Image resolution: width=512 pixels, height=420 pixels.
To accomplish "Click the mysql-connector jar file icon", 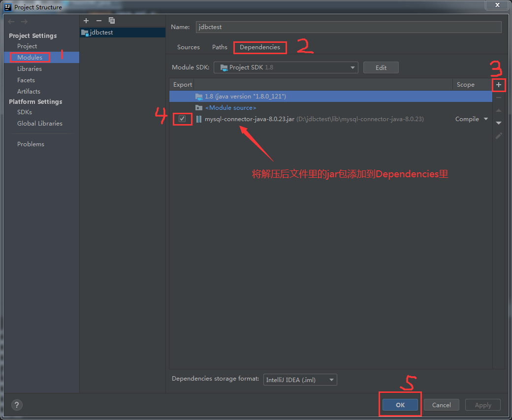I will 198,119.
